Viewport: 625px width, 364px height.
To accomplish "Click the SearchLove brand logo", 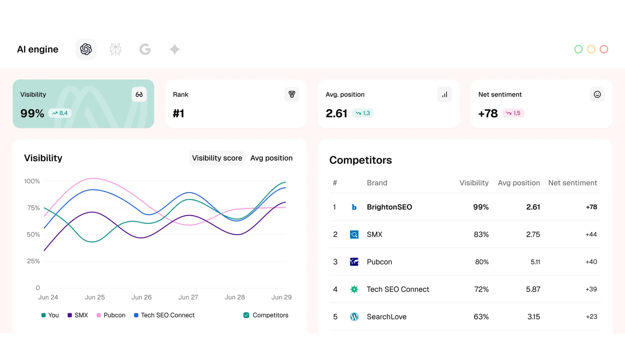I will coord(354,317).
